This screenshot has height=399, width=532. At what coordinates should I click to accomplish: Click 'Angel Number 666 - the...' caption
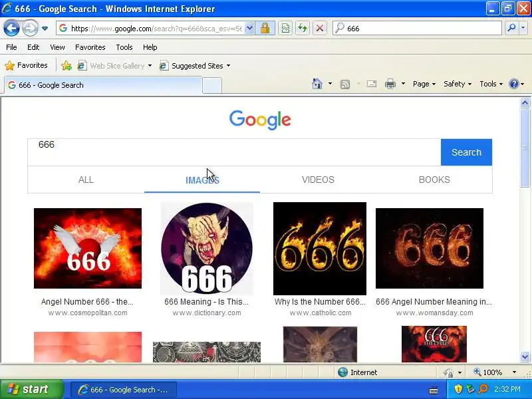(87, 302)
